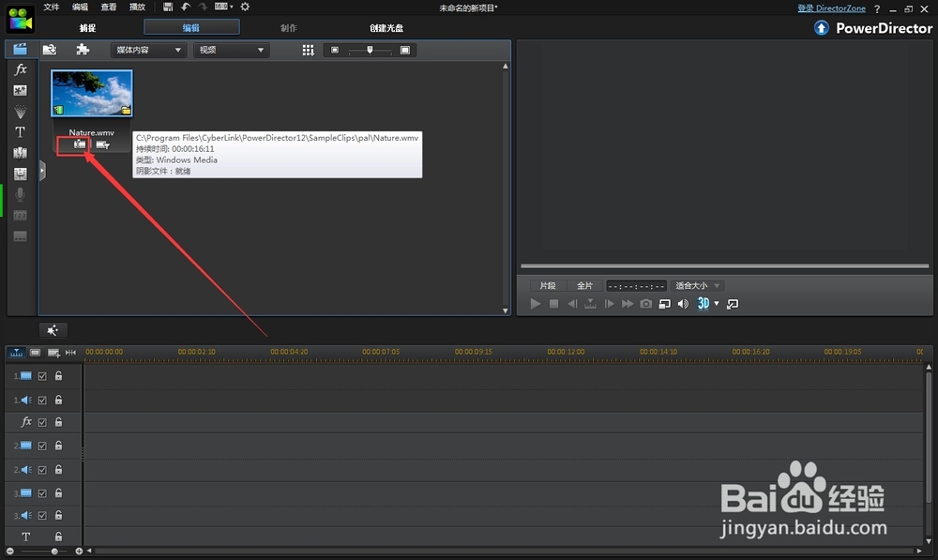
Task: Open the Effect Room (fx) panel
Action: pos(21,69)
